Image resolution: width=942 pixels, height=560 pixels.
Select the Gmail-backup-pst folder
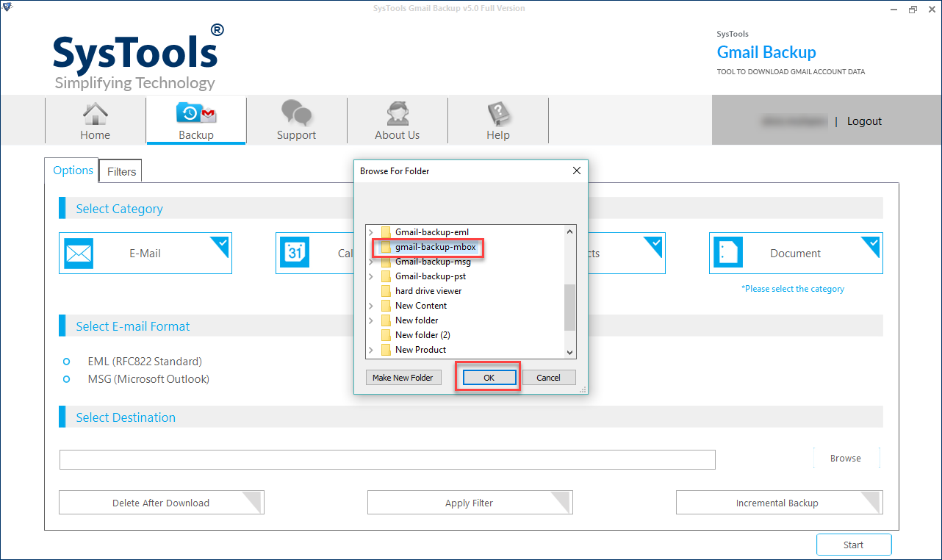[431, 276]
